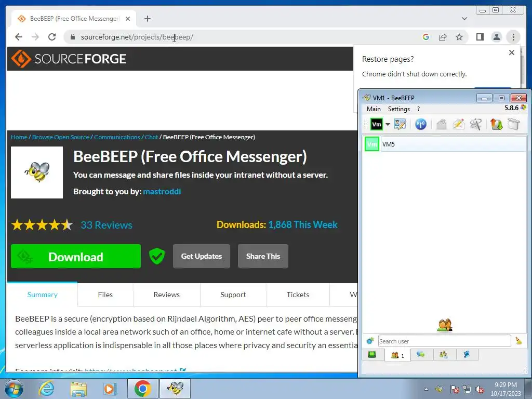Open the Settings menu in BeeBEEP
The width and height of the screenshot is (532, 399).
[x=399, y=109]
